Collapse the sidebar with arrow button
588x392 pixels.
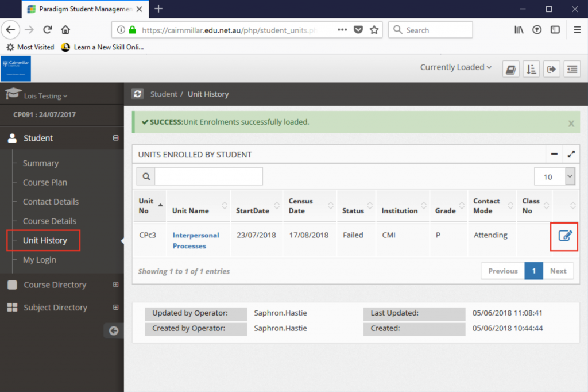[113, 331]
